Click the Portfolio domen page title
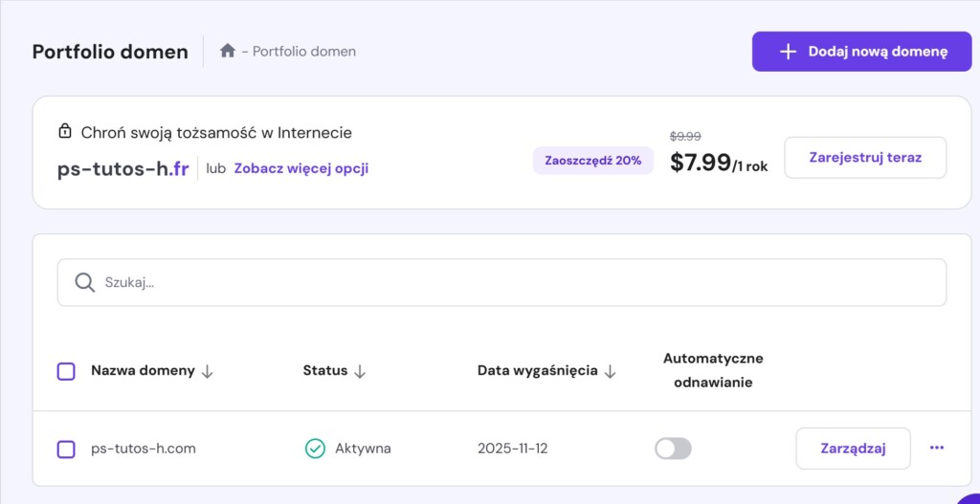This screenshot has width=980, height=504. (x=110, y=52)
